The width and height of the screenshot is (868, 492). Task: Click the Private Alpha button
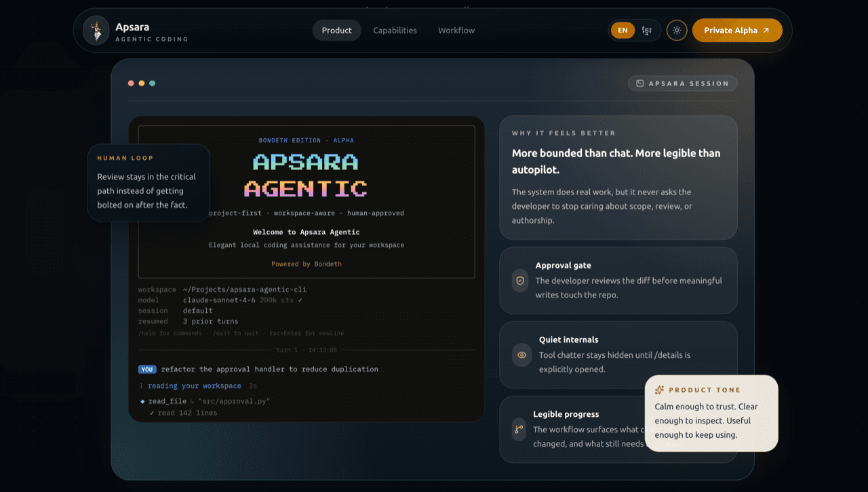[x=737, y=30]
